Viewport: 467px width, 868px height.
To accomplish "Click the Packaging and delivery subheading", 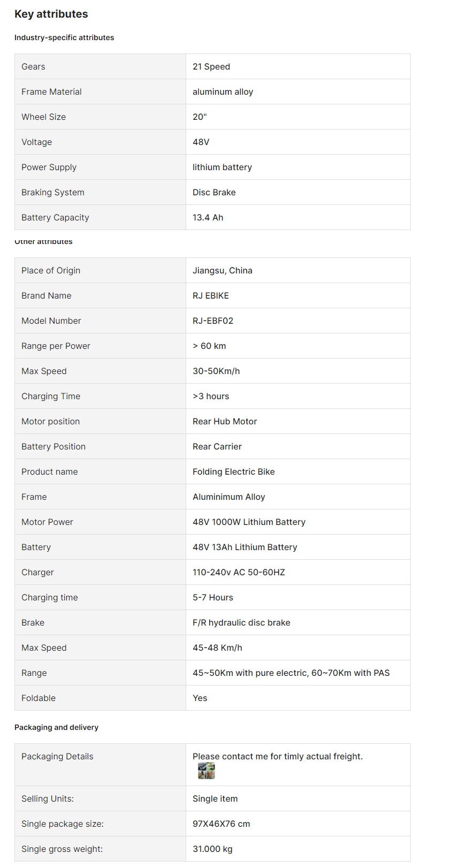I will 57,728.
